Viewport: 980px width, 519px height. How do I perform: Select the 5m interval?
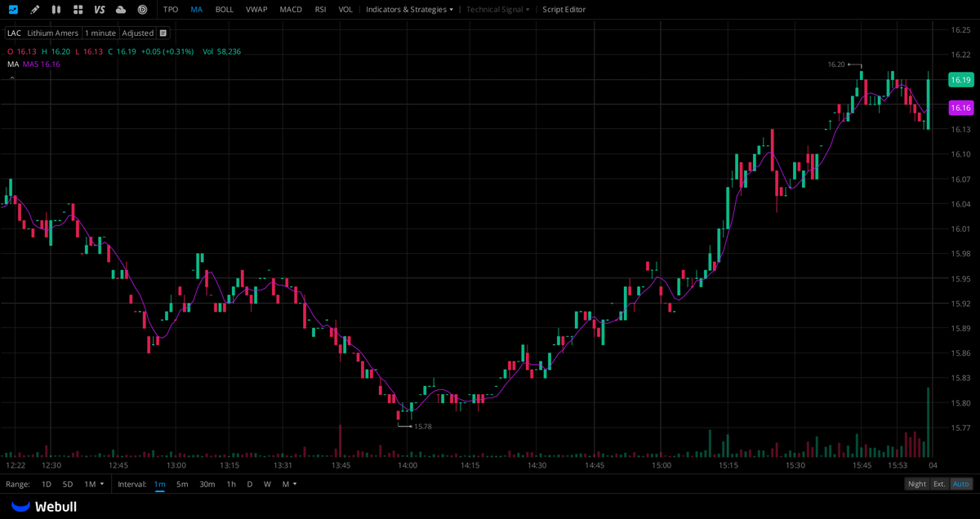[182, 484]
